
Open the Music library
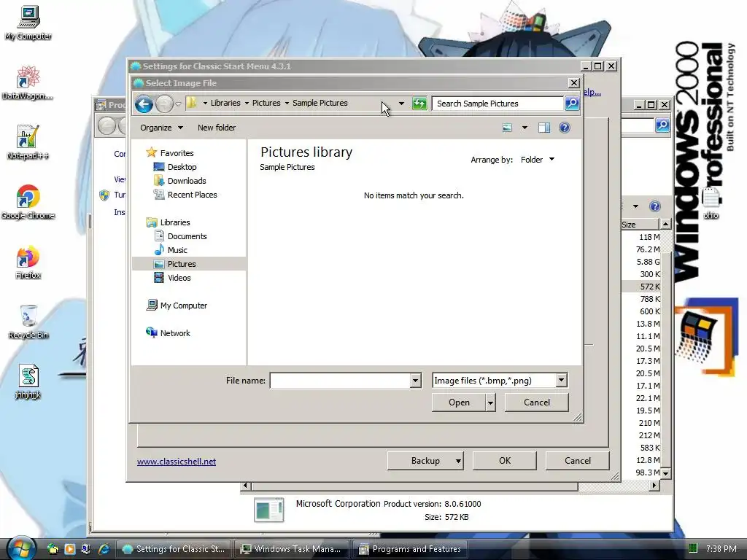(x=177, y=250)
